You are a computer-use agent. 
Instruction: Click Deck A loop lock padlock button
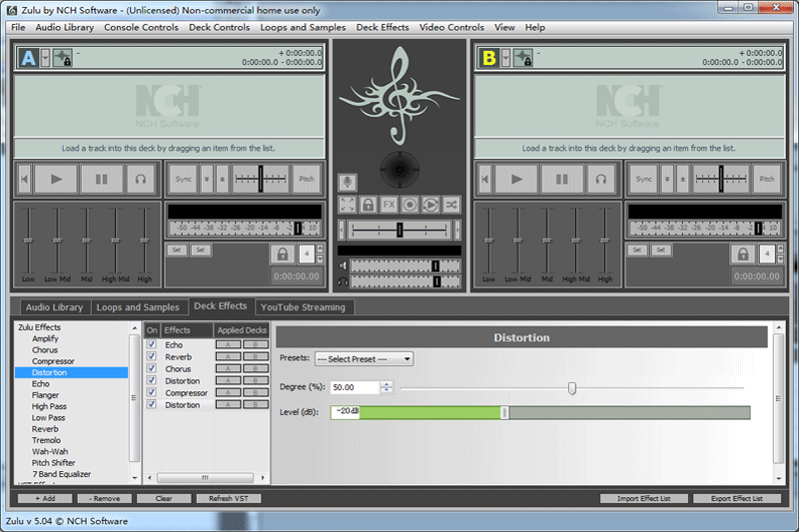pyautogui.click(x=283, y=255)
